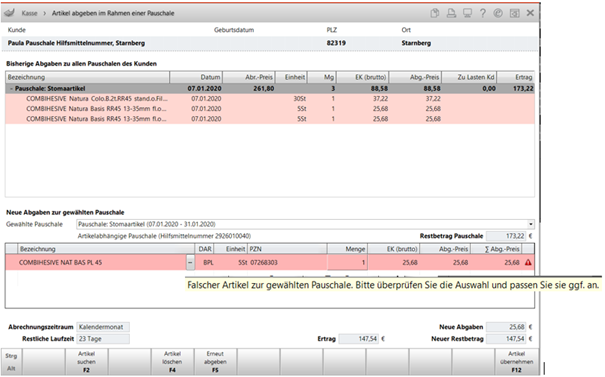Screen dimensions: 605x377
Task: Click the DAR column header
Action: click(x=204, y=249)
